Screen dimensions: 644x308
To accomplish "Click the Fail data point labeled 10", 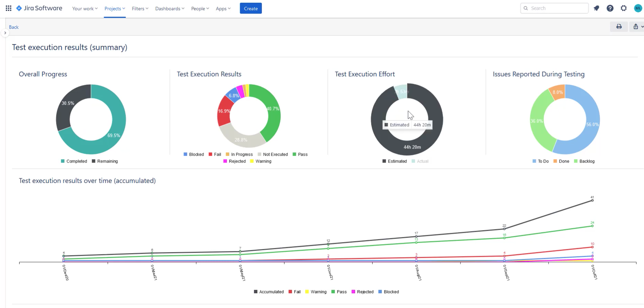I will 592,247.
